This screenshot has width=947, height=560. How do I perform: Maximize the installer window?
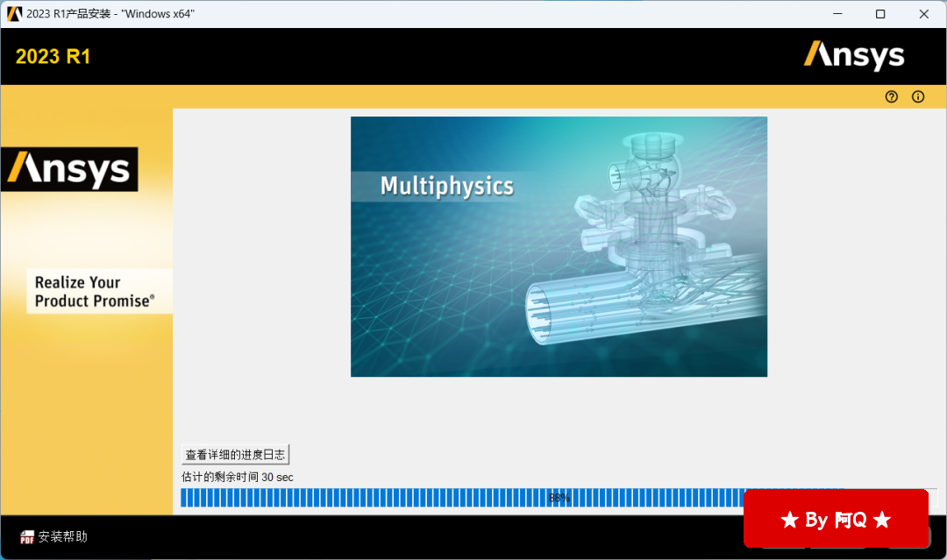[880, 14]
